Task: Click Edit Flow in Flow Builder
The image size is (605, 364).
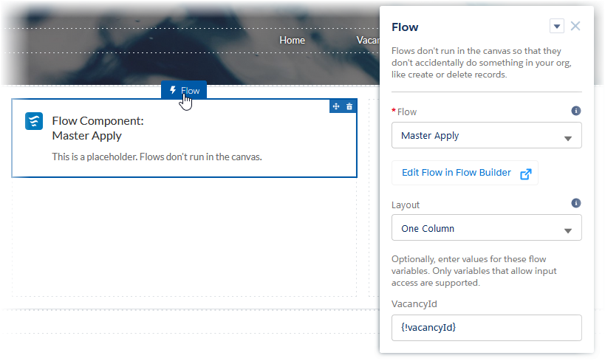Action: pyautogui.click(x=457, y=173)
